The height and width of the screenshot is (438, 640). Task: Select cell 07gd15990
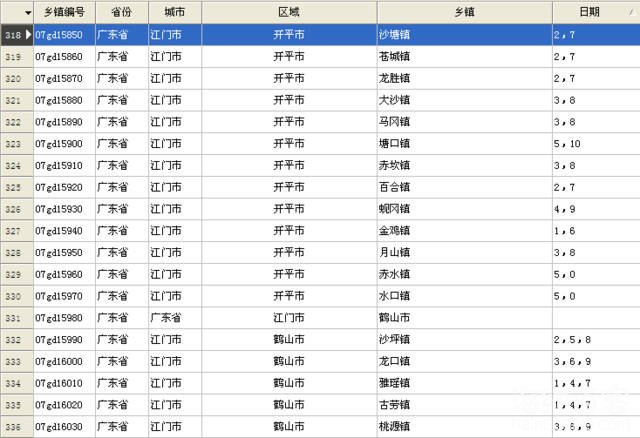pos(64,340)
